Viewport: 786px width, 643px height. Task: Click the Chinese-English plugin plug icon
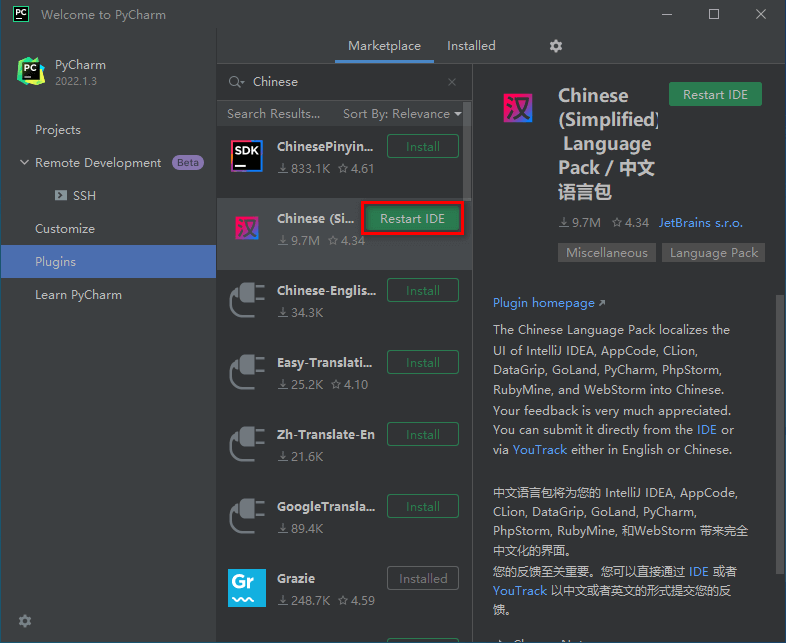tap(247, 300)
